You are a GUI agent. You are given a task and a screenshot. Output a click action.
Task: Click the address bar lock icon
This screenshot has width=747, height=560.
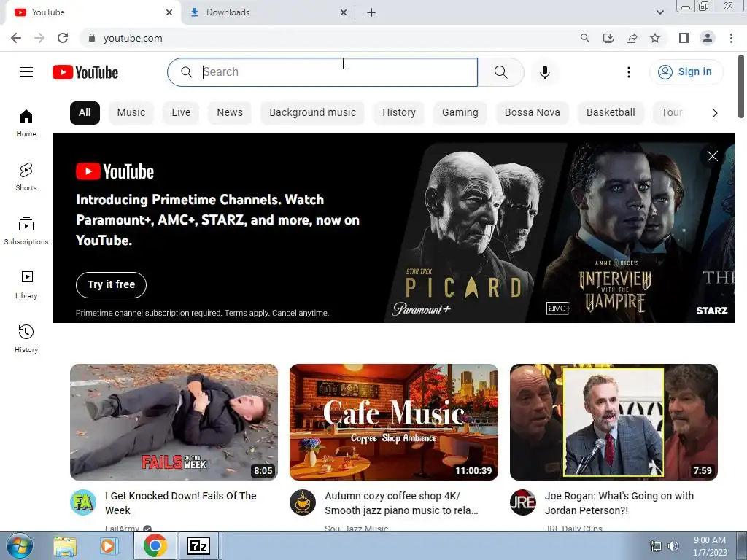tap(92, 38)
